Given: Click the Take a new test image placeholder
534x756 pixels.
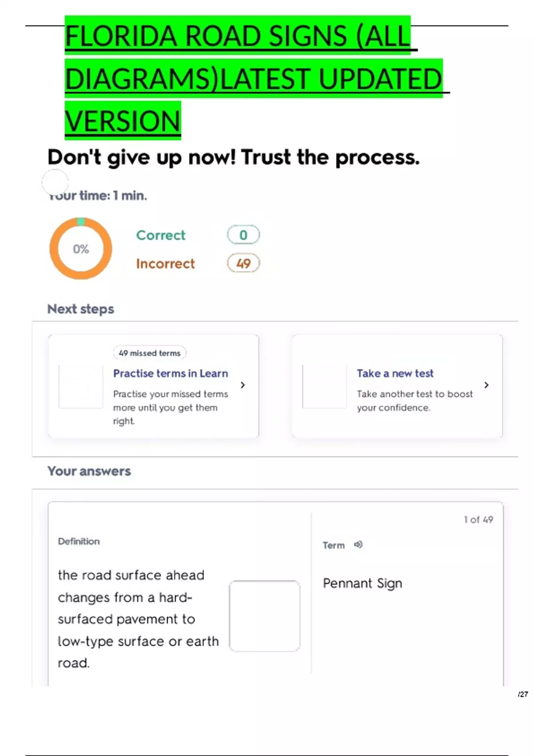Looking at the screenshot, I should [x=324, y=386].
